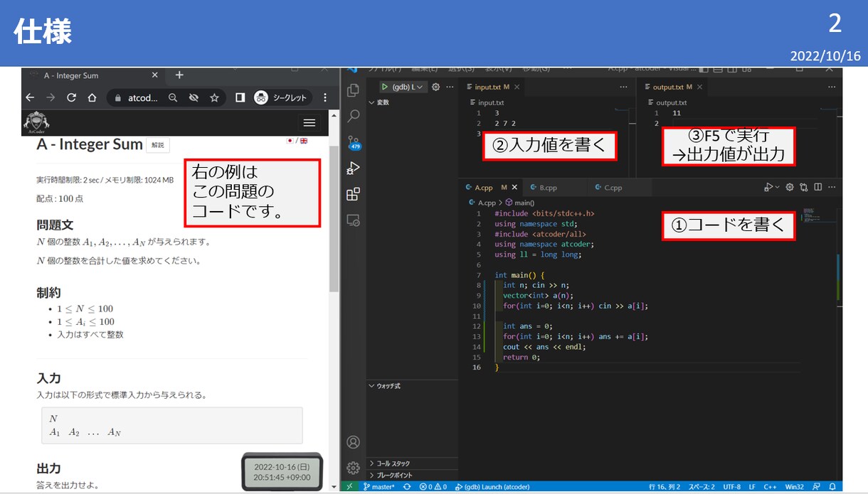Viewport: 868px width, 494px height.
Task: Open changes compare icon in A.cpp toolbar
Action: click(803, 187)
